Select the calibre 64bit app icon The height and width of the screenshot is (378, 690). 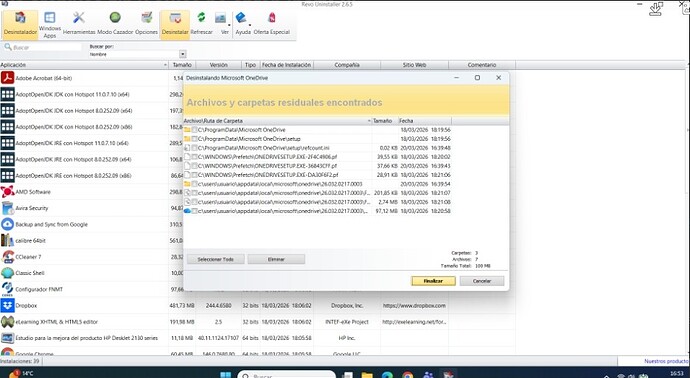(x=7, y=241)
